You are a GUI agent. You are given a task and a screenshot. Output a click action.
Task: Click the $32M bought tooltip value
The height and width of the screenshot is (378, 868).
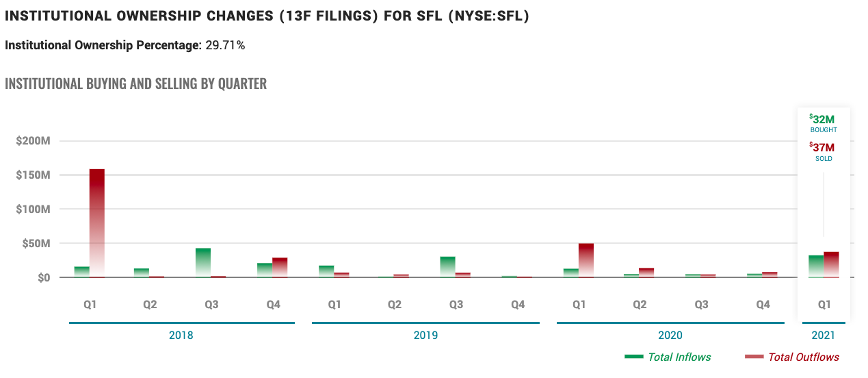coord(823,119)
